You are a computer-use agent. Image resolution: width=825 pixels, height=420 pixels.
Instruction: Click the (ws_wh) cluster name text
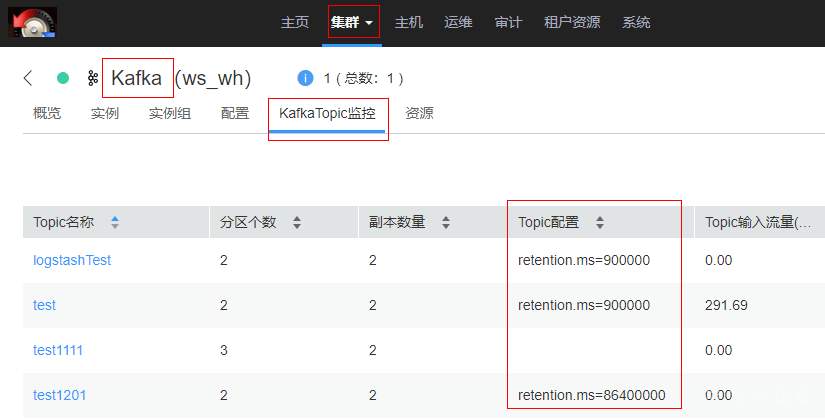click(x=213, y=78)
